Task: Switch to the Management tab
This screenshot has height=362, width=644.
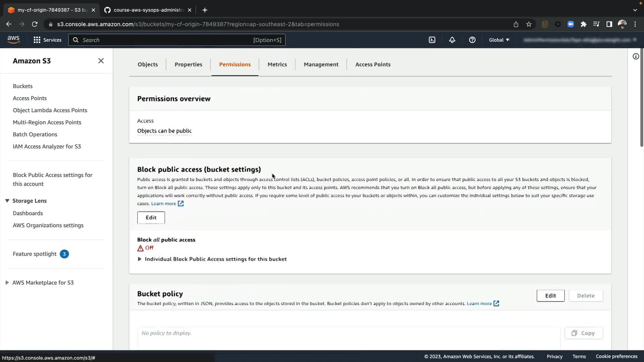Action: point(321,64)
